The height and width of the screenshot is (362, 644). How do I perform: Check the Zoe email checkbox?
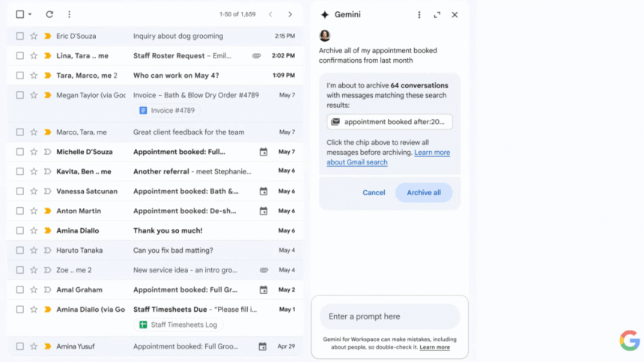[19, 270]
